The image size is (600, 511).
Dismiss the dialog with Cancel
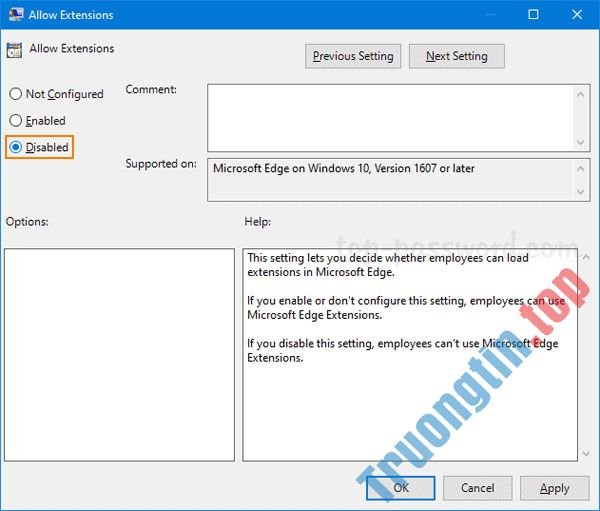[478, 488]
